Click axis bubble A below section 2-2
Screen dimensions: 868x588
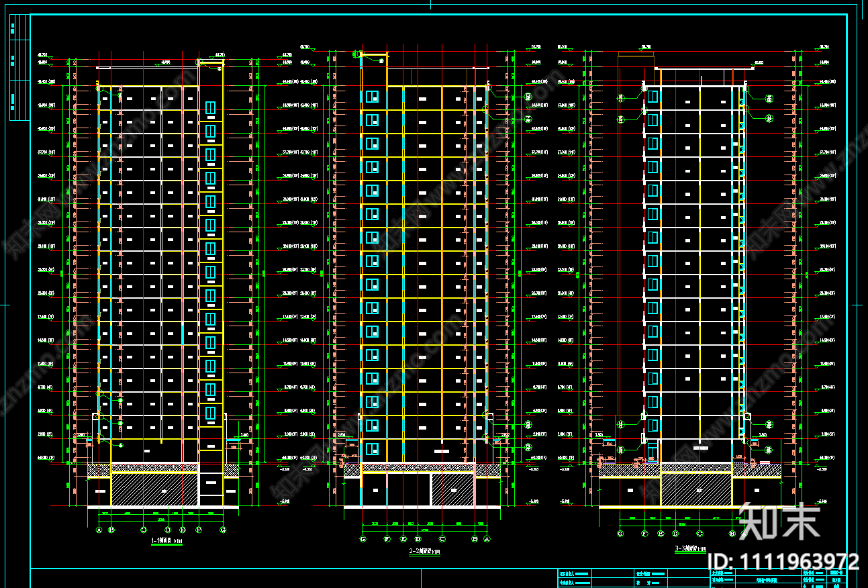487,539
